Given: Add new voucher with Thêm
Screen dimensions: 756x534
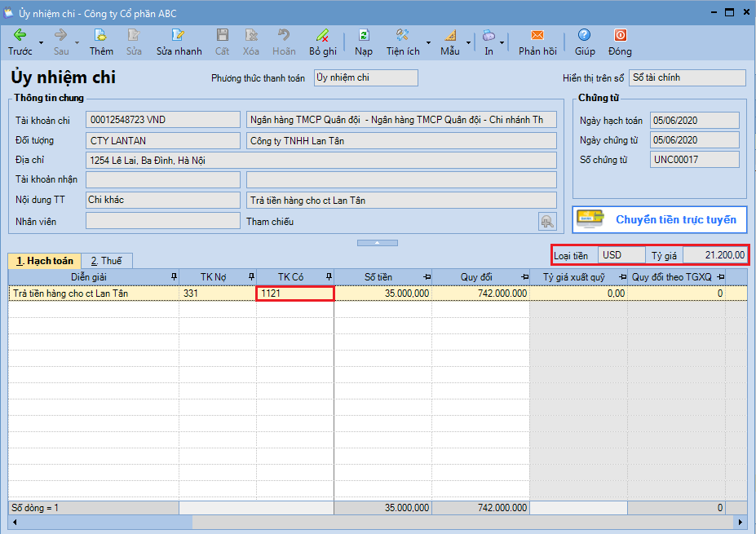Looking at the screenshot, I should (x=101, y=42).
